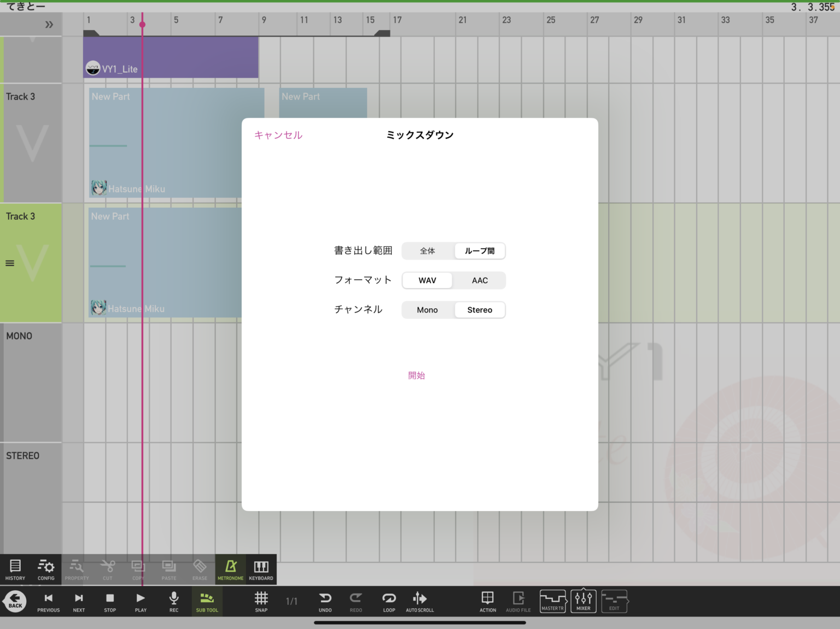Set チャンネル to Mono
Screen dimensions: 840x629
pyautogui.click(x=427, y=310)
